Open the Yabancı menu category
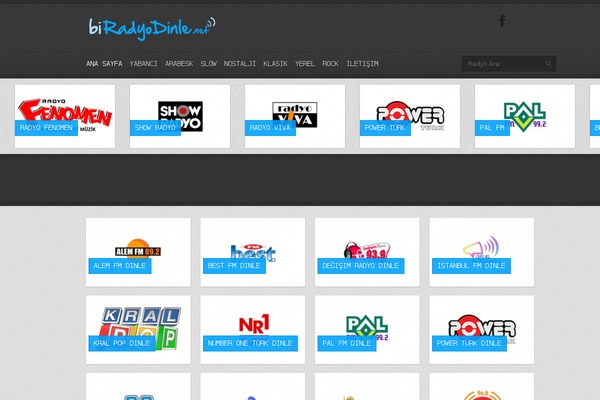This screenshot has width=600, height=400. click(143, 64)
